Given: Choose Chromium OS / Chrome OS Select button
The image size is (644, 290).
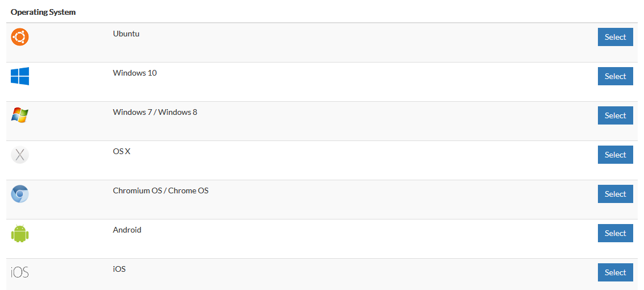Looking at the screenshot, I should (615, 194).
